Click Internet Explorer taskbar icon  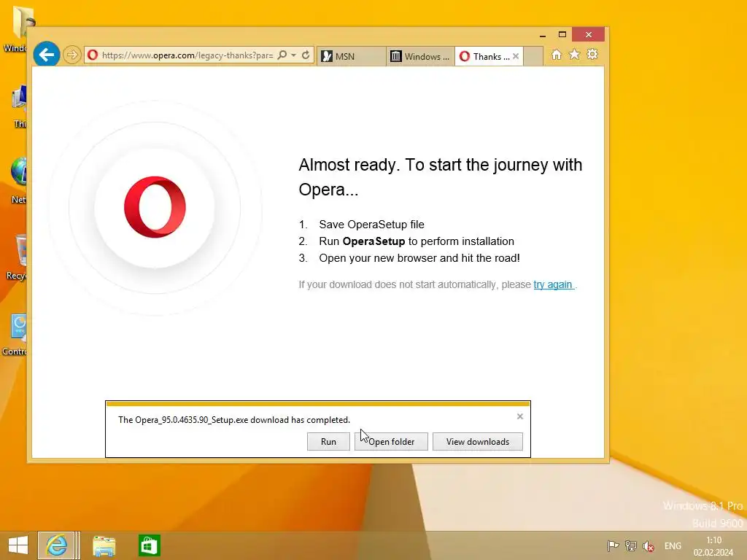(57, 545)
